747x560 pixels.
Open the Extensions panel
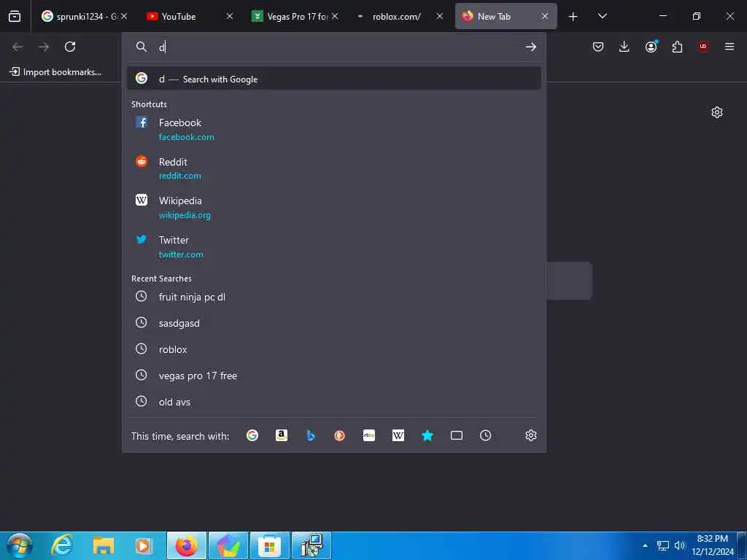677,47
